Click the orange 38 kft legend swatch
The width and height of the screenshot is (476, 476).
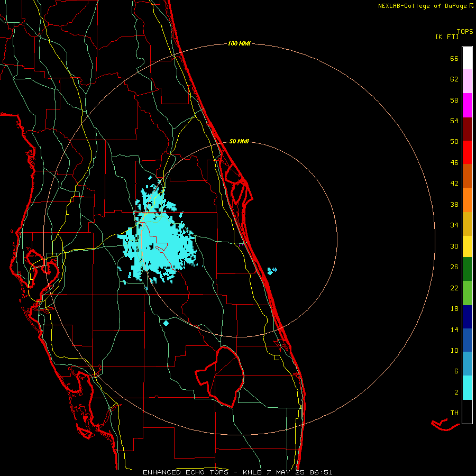click(467, 200)
